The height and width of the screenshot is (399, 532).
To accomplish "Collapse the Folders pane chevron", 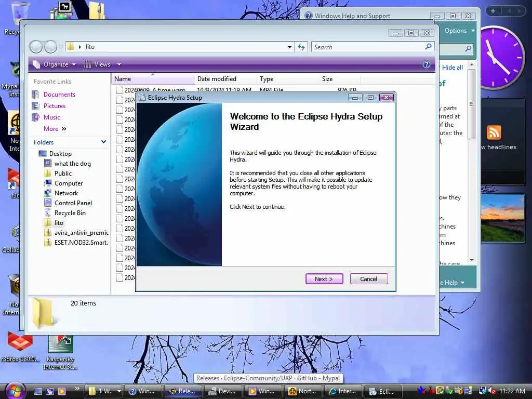I will (x=103, y=142).
